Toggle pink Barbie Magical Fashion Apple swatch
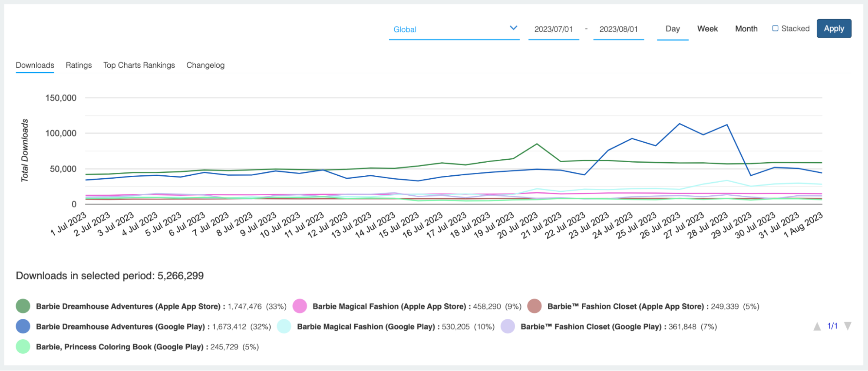This screenshot has width=868, height=371. coord(300,306)
